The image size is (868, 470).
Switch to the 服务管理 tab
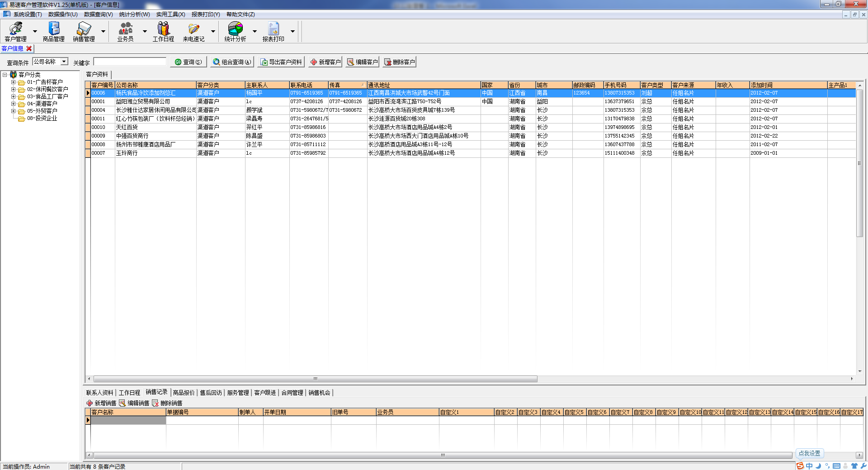point(238,393)
